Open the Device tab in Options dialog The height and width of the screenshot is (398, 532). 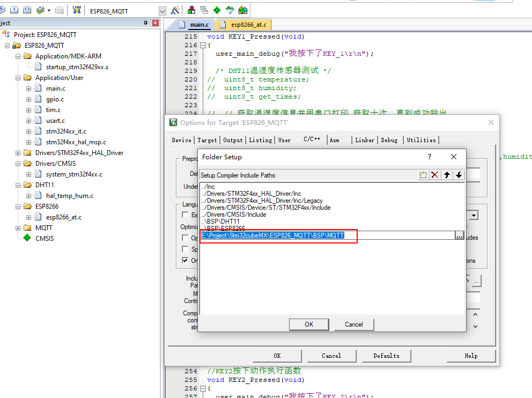(x=181, y=140)
